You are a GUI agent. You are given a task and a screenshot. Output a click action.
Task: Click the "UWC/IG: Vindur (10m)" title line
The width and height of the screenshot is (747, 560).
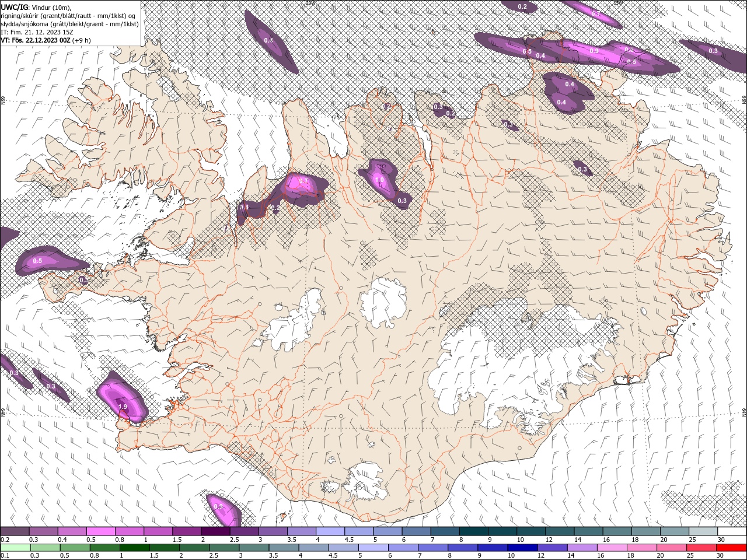coord(36,6)
